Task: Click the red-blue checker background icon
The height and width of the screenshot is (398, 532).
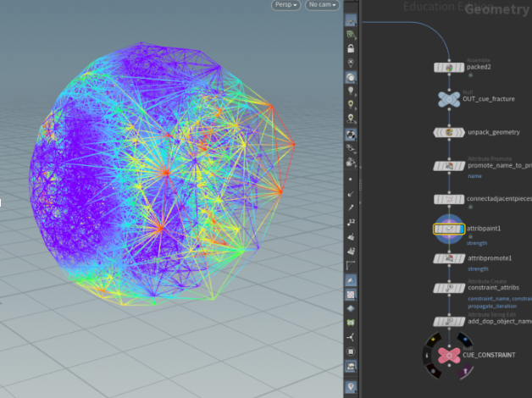Action: [351, 294]
